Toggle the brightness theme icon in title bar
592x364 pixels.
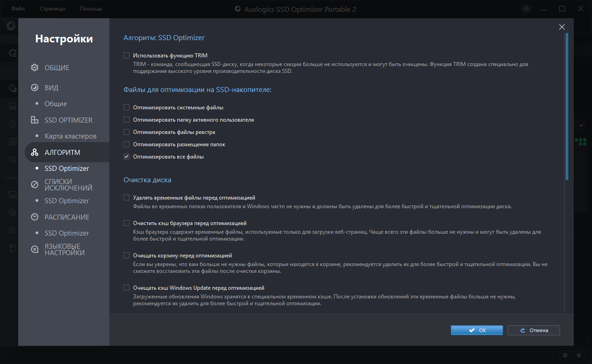pyautogui.click(x=526, y=9)
